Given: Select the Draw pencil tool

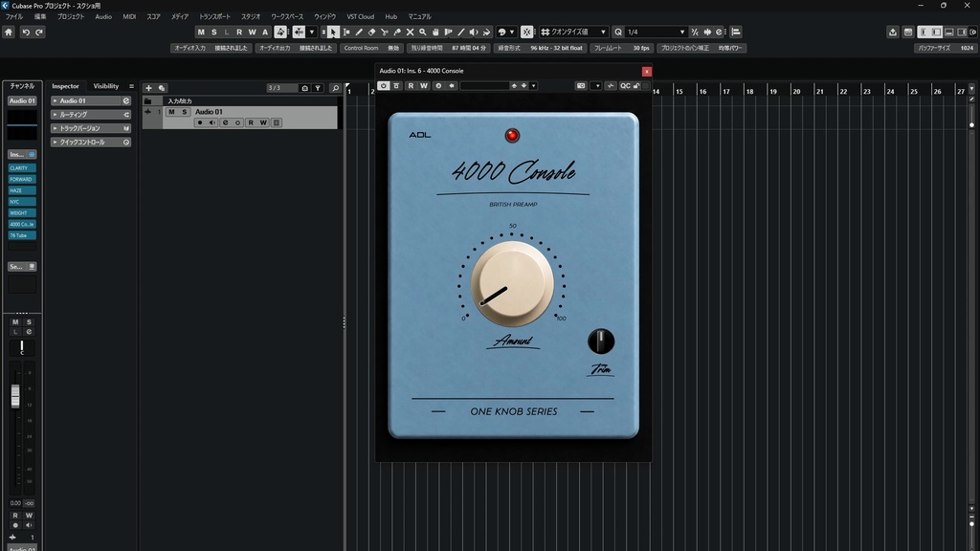Looking at the screenshot, I should point(359,32).
